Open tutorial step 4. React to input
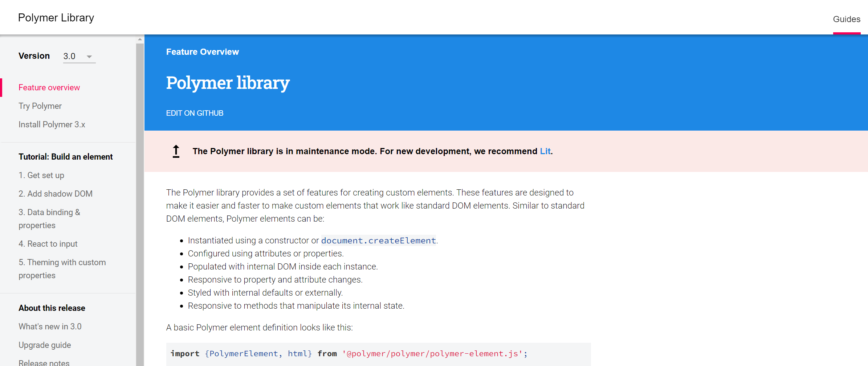868x366 pixels. tap(48, 244)
